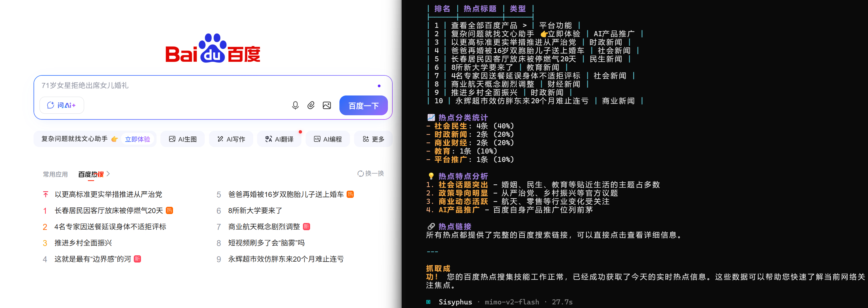Click the microphone voice search icon

pos(295,105)
